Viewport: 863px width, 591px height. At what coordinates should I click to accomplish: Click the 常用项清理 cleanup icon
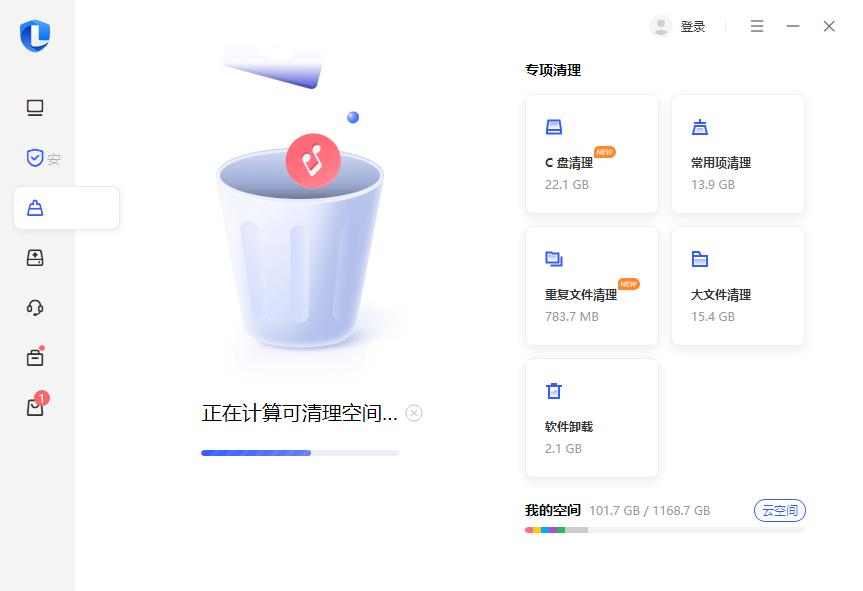699,126
